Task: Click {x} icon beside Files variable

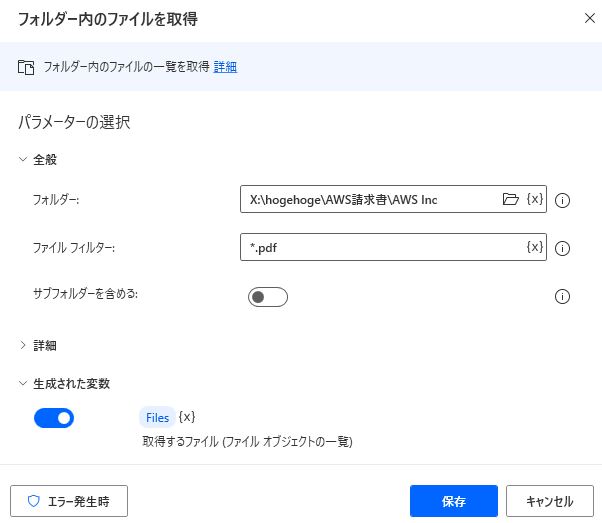Action: click(187, 417)
